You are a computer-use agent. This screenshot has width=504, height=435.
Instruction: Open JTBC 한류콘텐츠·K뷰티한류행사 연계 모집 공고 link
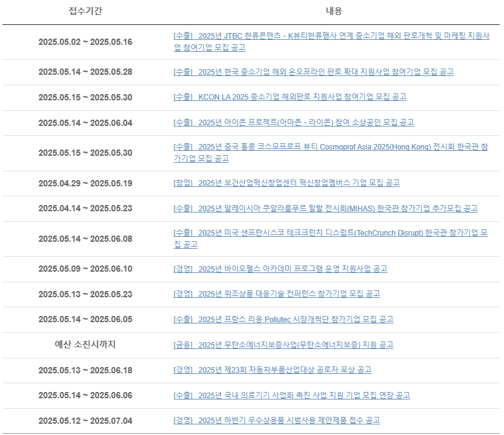[x=331, y=42]
